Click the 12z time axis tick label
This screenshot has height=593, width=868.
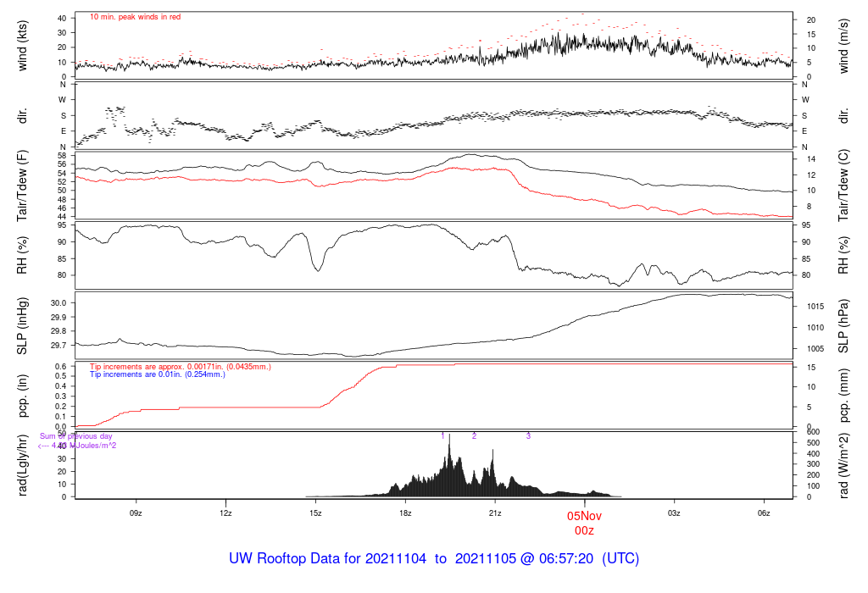tap(225, 513)
